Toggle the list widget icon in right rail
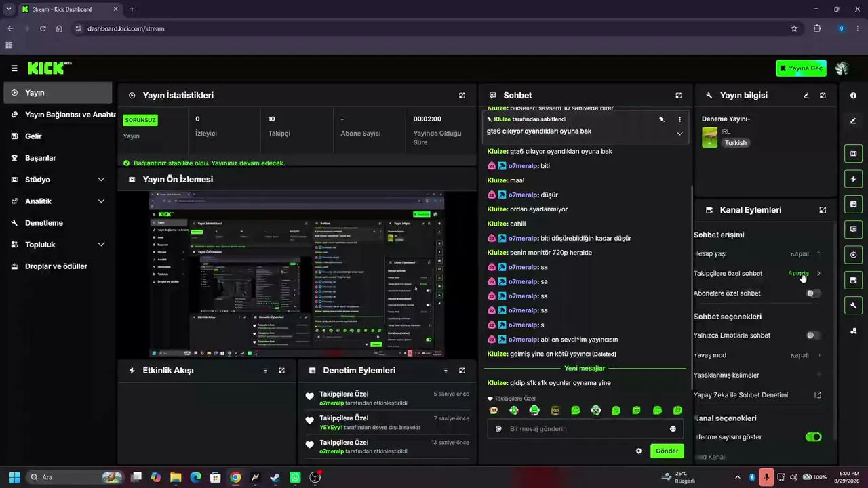Viewport: 868px width, 488px height. tap(853, 204)
